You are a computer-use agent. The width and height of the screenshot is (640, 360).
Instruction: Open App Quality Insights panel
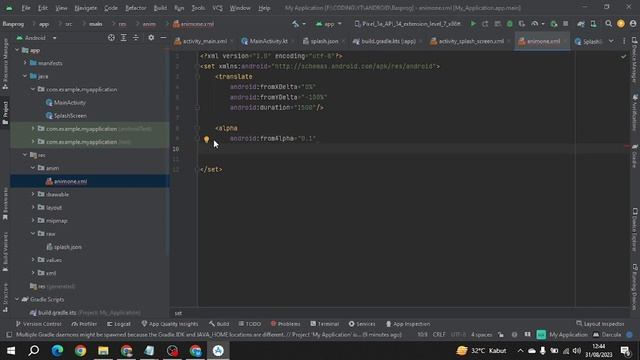[x=169, y=324]
